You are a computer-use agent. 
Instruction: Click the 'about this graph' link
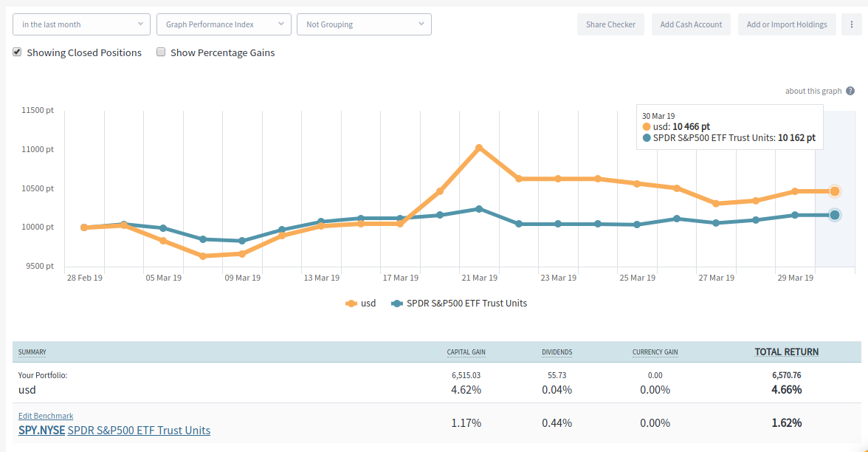pyautogui.click(x=813, y=91)
